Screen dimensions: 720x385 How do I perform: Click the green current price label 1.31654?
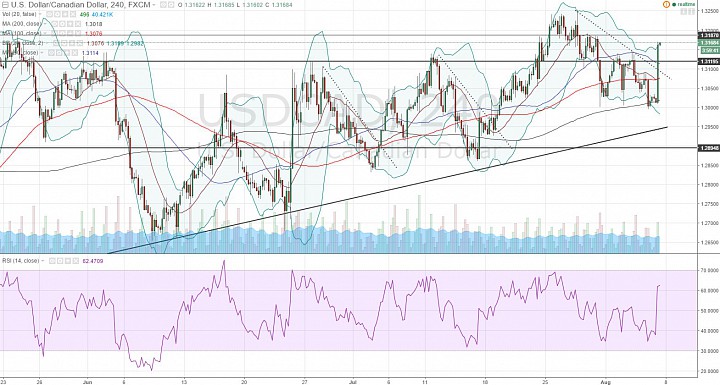(709, 42)
